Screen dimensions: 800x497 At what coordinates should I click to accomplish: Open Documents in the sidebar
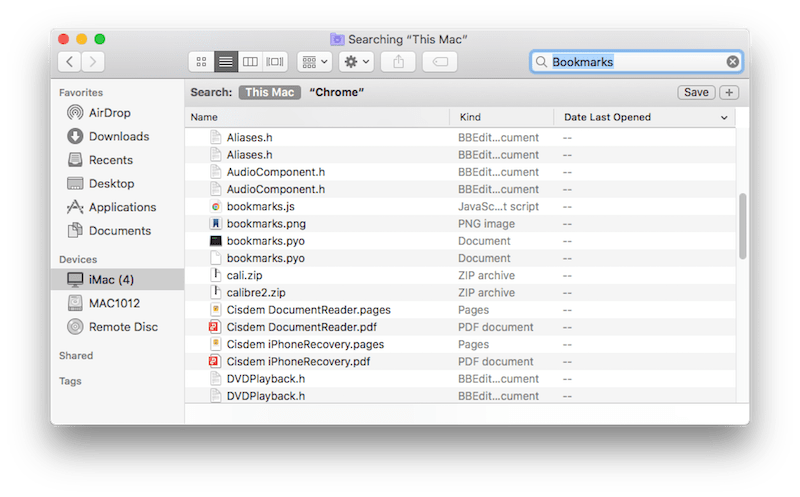(120, 231)
